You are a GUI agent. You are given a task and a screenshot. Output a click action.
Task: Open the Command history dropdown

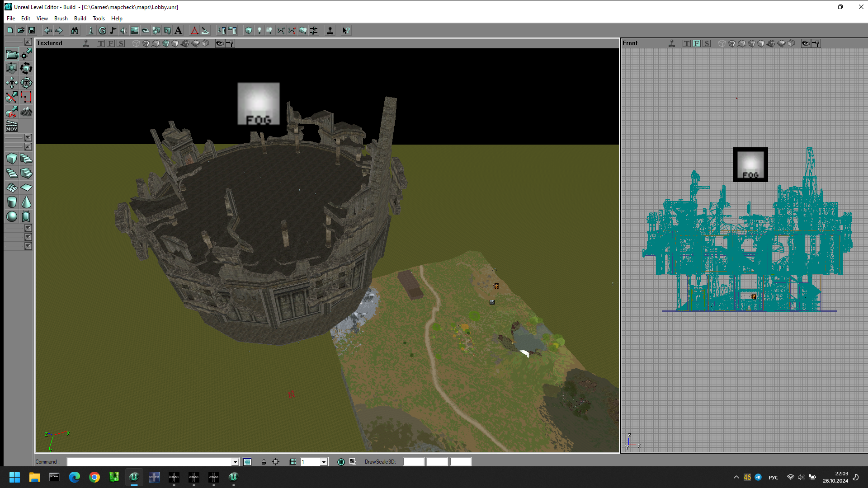235,462
